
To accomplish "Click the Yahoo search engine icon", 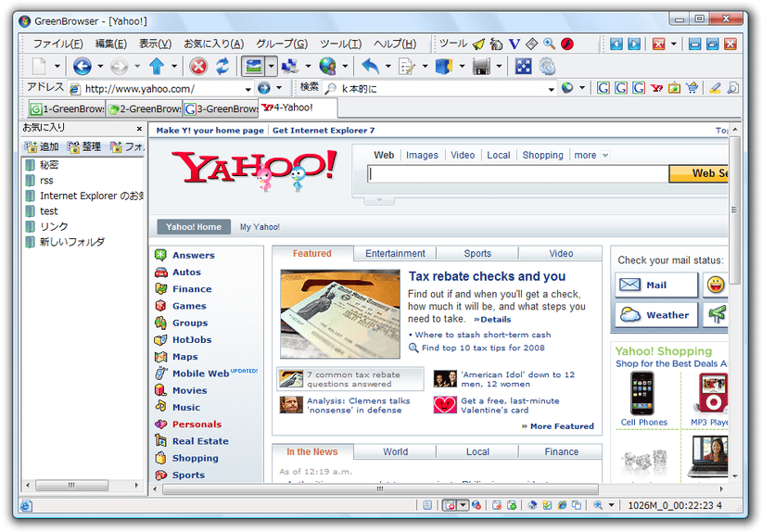I will [656, 88].
